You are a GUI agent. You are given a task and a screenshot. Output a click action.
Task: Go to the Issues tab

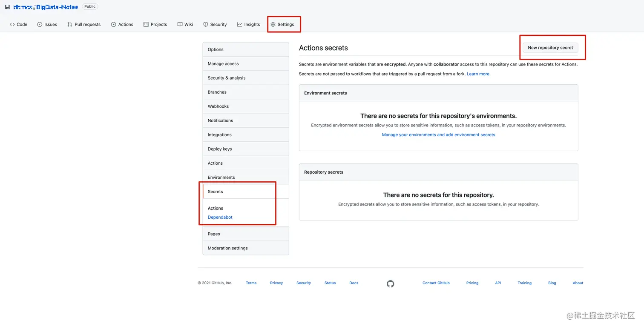click(x=47, y=24)
